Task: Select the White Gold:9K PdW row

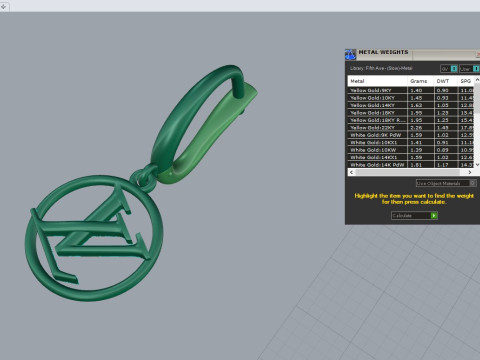Action: [411, 135]
